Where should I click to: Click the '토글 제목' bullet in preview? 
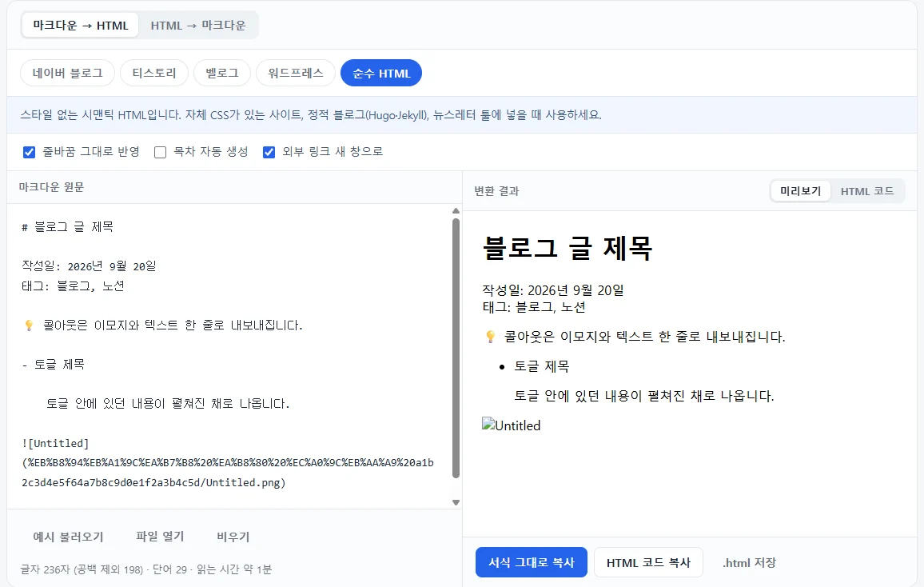[x=542, y=366]
